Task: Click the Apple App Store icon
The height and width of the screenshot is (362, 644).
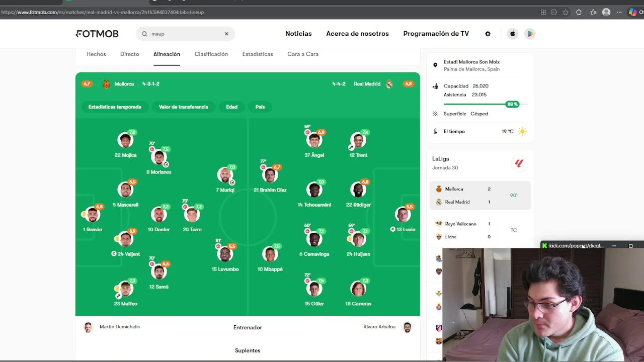Action: pyautogui.click(x=513, y=34)
